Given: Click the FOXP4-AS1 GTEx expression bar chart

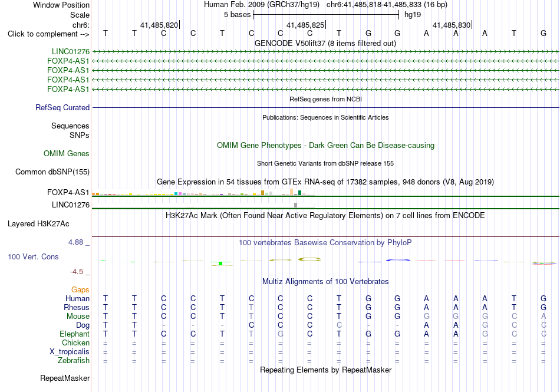Looking at the screenshot, I should click(x=203, y=192).
